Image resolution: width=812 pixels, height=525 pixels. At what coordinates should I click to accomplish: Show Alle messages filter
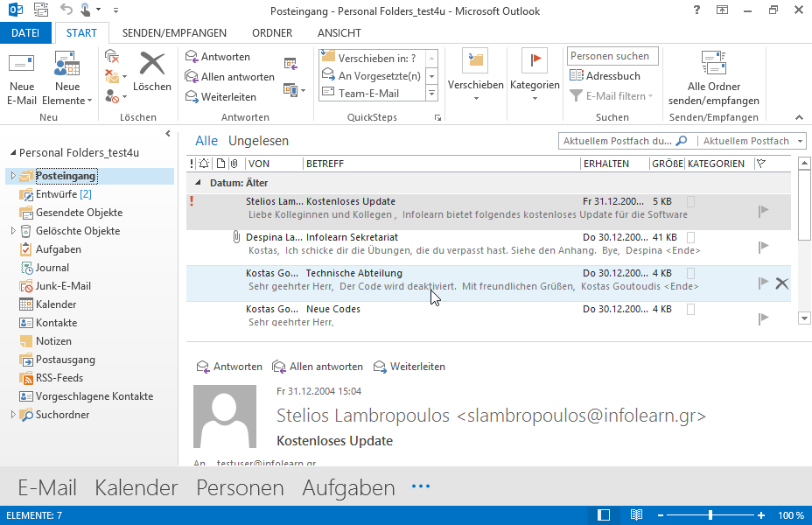coord(206,141)
